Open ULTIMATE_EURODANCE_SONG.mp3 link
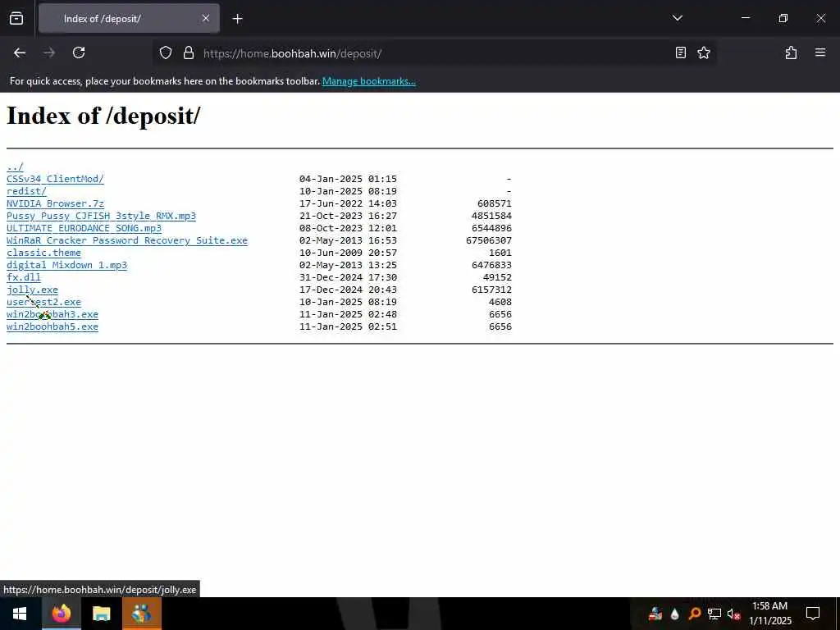The image size is (840, 630). 84,228
